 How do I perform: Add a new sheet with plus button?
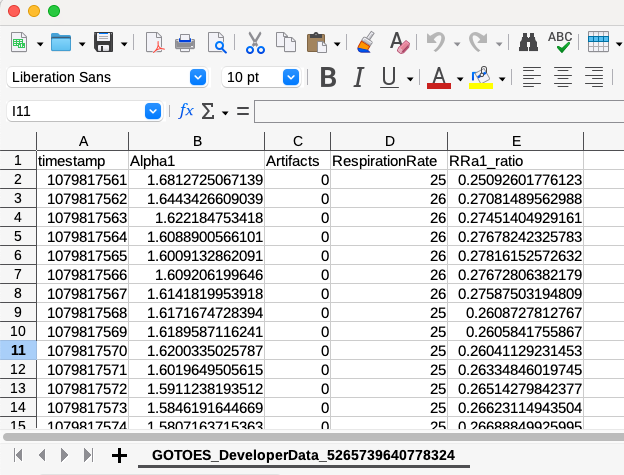tap(119, 455)
